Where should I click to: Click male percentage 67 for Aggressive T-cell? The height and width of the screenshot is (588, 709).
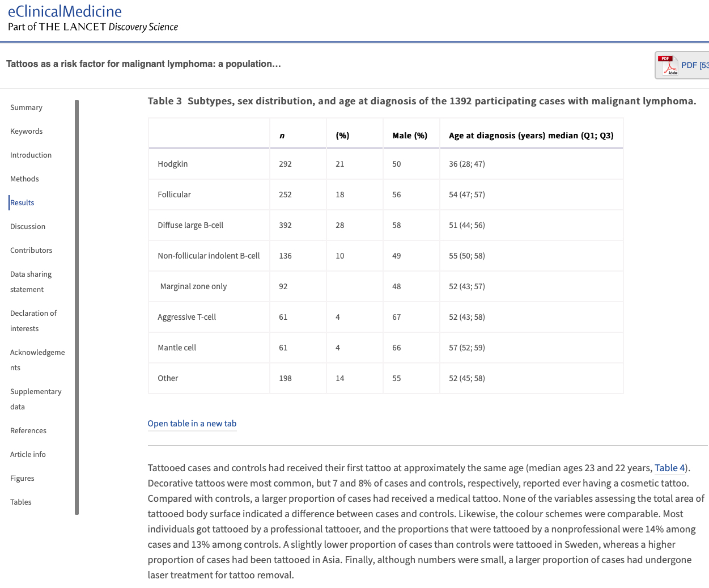(x=397, y=317)
